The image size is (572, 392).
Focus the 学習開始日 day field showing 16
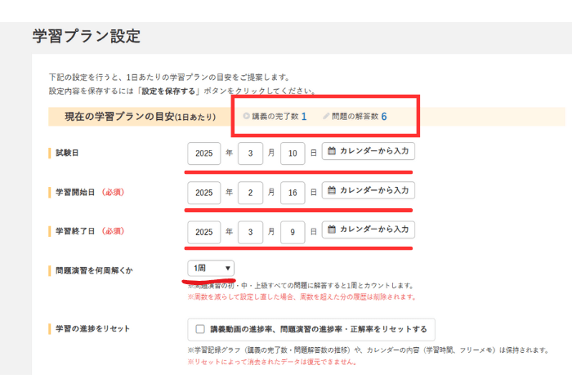[x=293, y=193]
